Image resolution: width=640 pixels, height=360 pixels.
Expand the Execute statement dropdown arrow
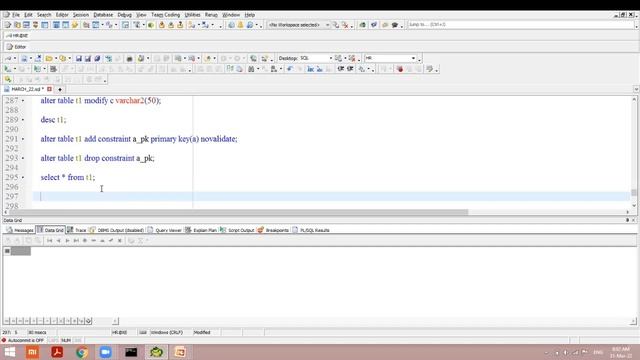point(15,69)
